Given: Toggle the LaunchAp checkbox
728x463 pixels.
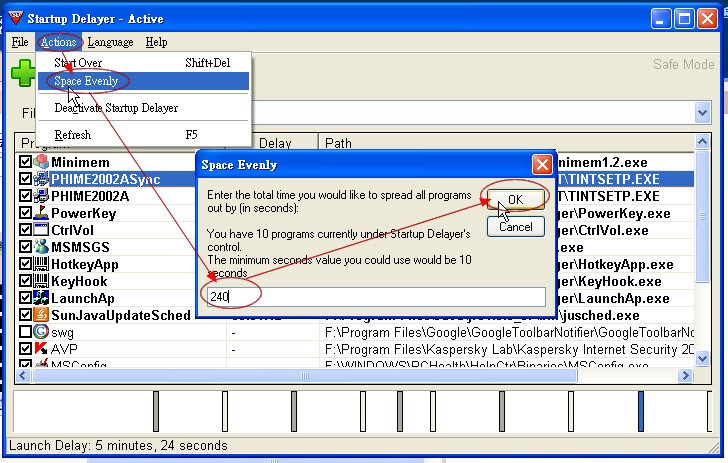Looking at the screenshot, I should [26, 298].
